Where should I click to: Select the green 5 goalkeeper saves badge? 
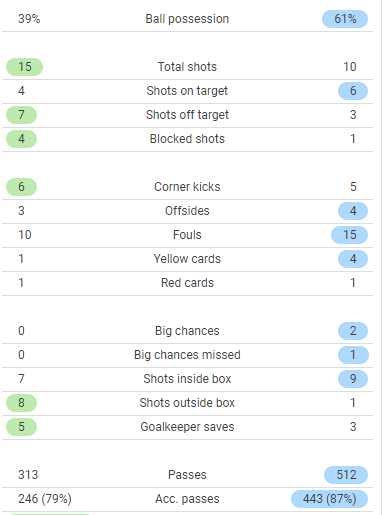pyautogui.click(x=21, y=427)
